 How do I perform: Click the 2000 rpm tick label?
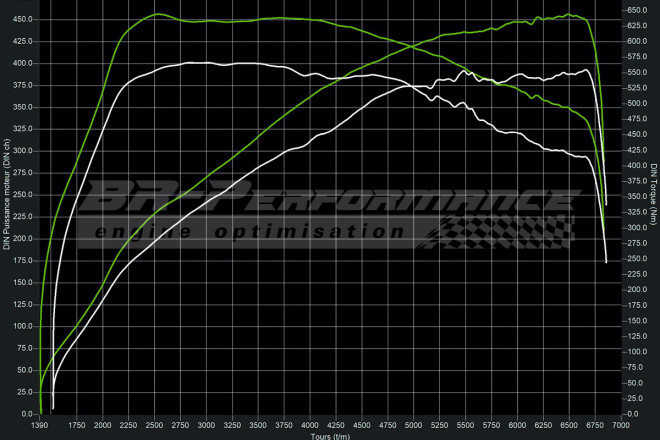coord(103,425)
